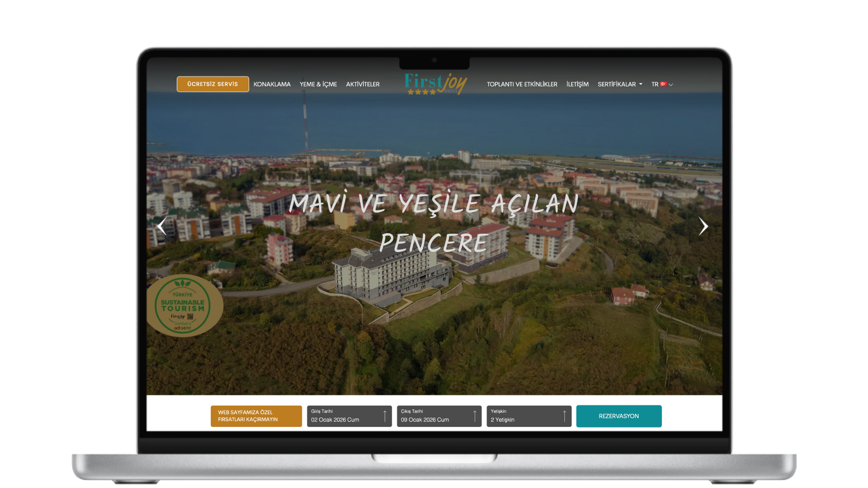The image size is (868, 488).
Task: Select KONAKLAMA in the navigation menu
Action: click(x=272, y=84)
